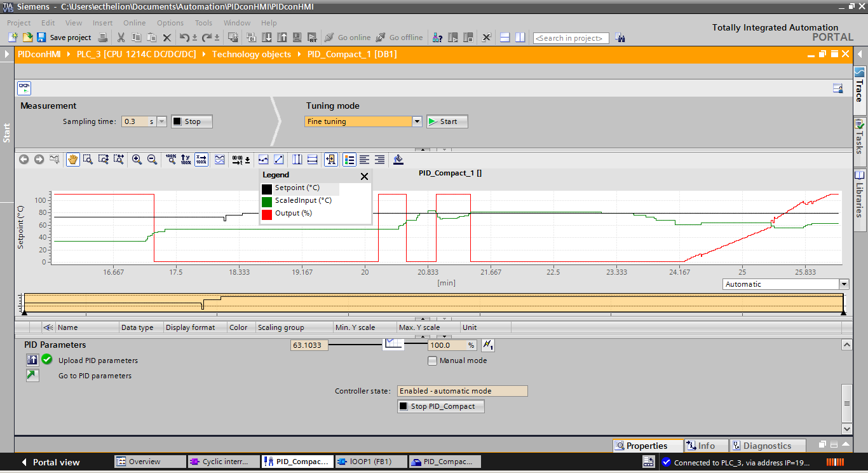This screenshot has height=473, width=868.
Task: Zoom out on the trend chart
Action: (153, 160)
